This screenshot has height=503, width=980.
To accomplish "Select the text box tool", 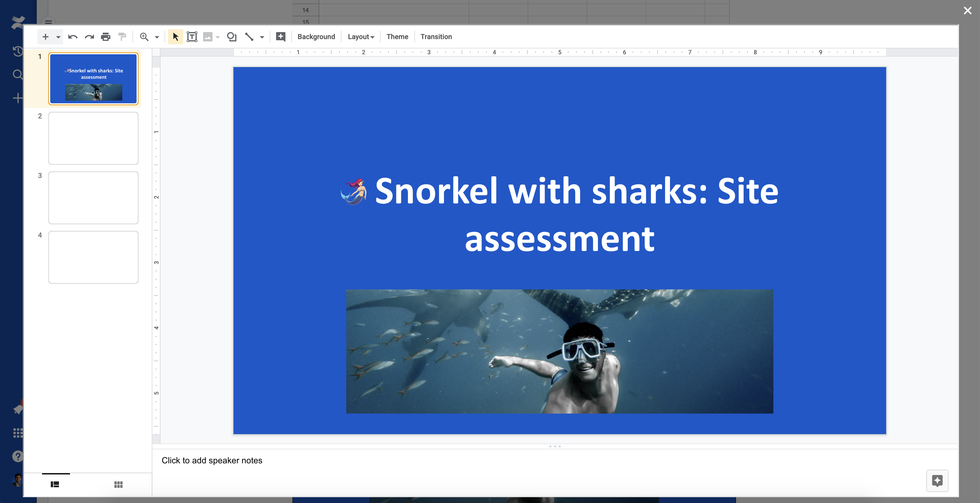I will pos(192,37).
